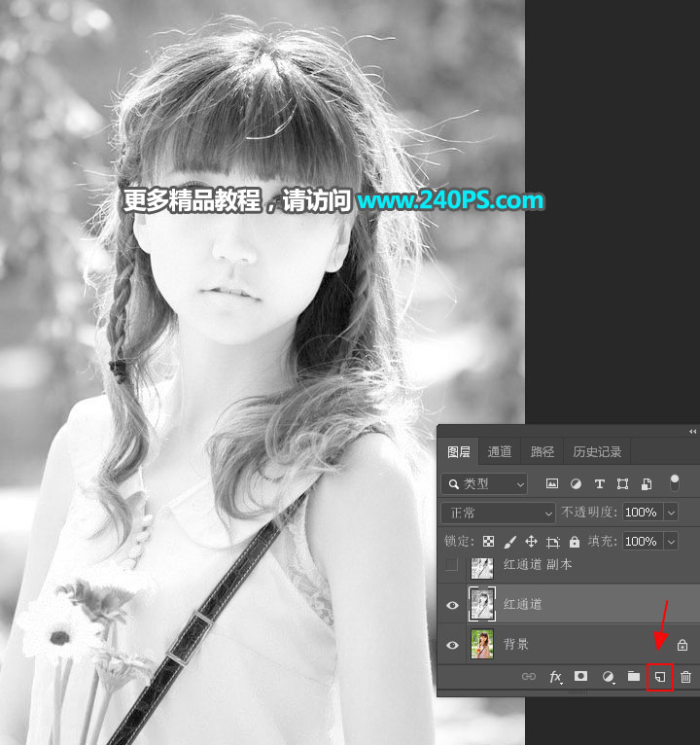The image size is (700, 745).
Task: Filter for type layers icon
Action: click(599, 484)
